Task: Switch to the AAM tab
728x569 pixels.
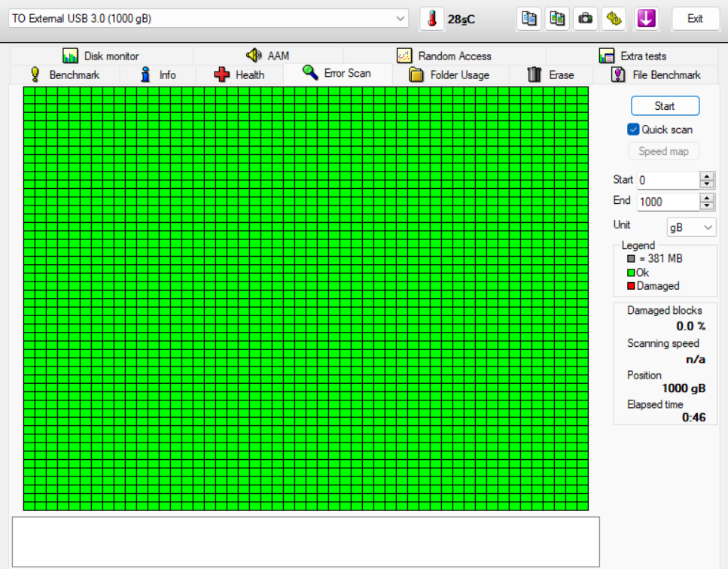Action: tap(268, 56)
